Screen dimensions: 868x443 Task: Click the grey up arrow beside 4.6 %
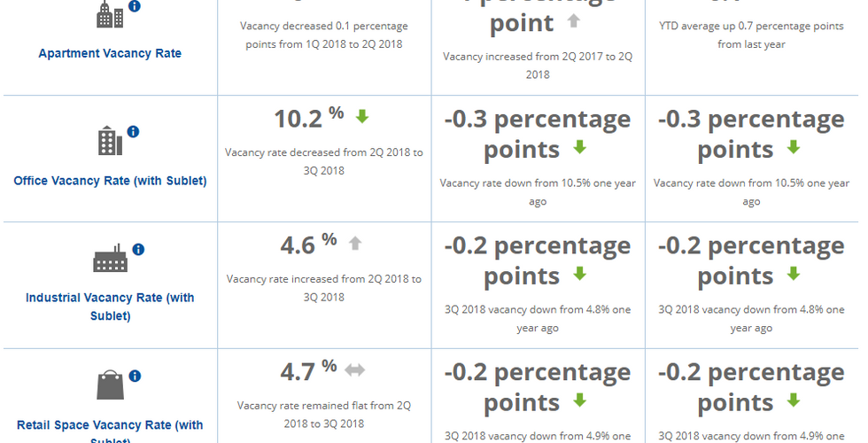(355, 243)
